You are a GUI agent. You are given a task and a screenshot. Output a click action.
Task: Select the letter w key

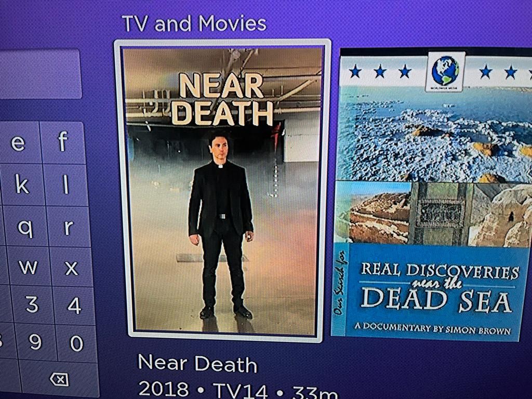point(29,267)
